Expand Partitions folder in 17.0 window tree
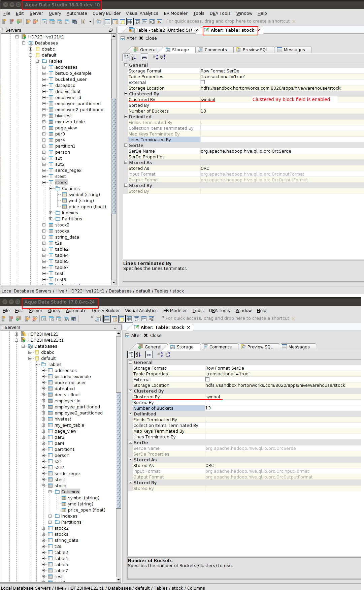 (50, 522)
